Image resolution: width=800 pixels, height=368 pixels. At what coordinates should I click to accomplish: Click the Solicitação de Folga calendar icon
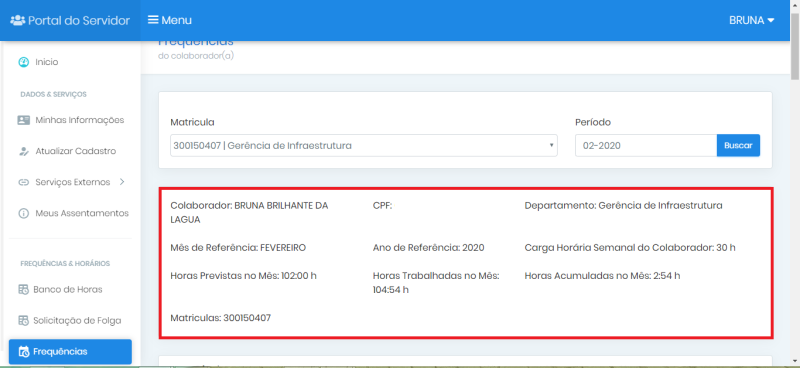[23, 321]
